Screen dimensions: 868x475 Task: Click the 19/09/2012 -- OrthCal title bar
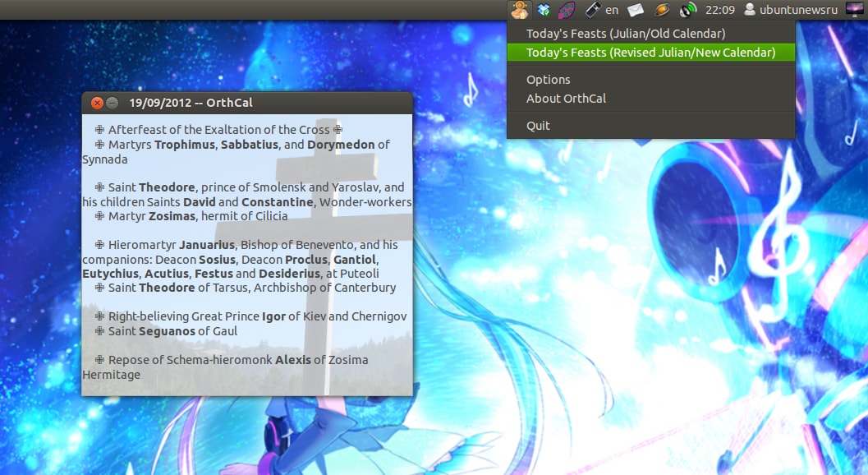coord(247,103)
